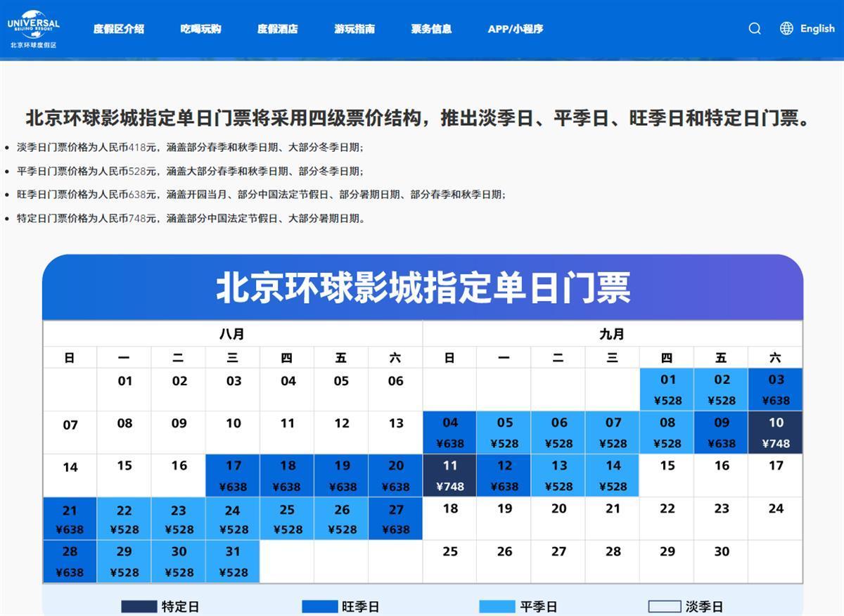Click the white 淡季日 legend swatch

click(664, 606)
